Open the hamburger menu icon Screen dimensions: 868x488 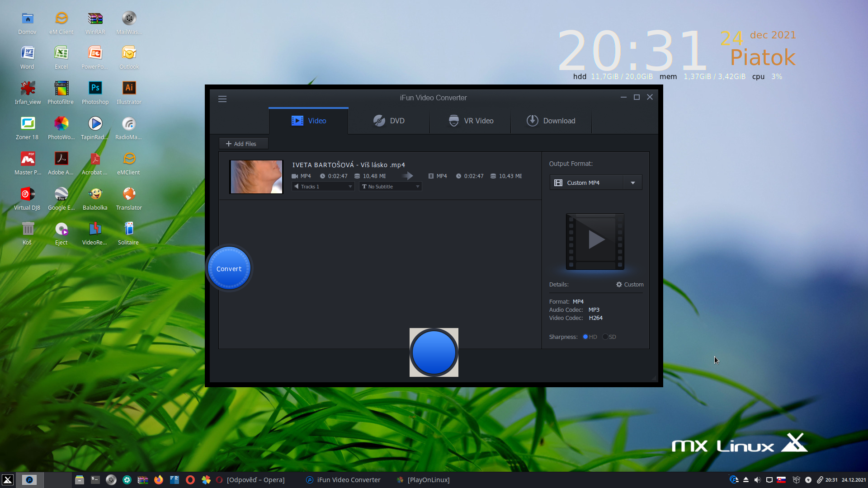(222, 99)
